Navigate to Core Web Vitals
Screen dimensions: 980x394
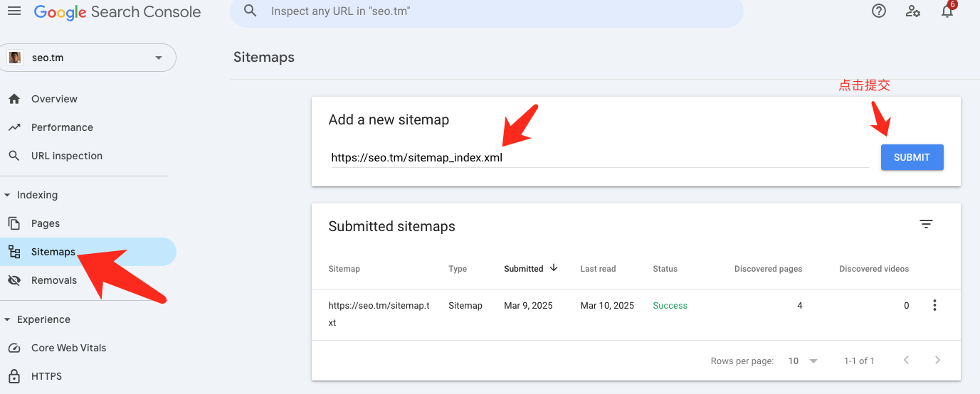68,348
